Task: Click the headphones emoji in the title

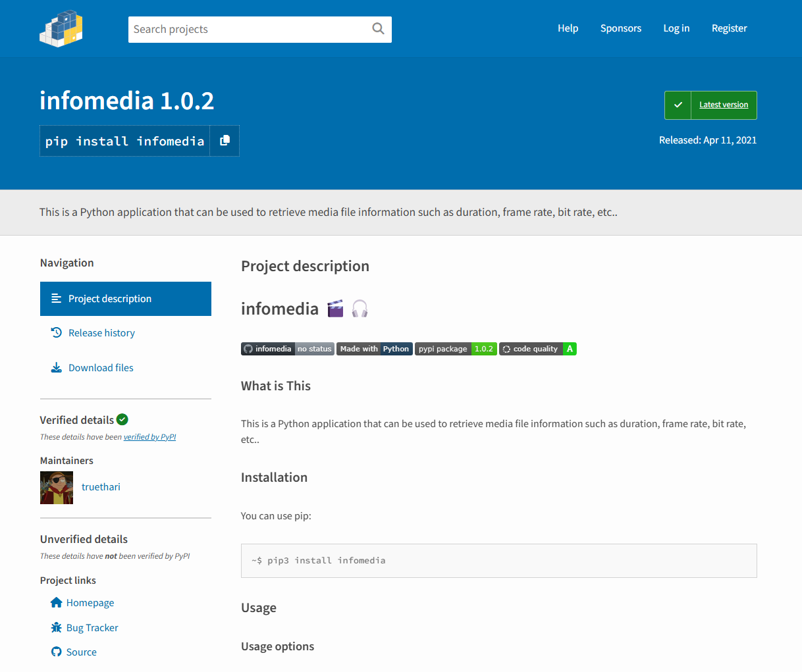Action: point(360,308)
